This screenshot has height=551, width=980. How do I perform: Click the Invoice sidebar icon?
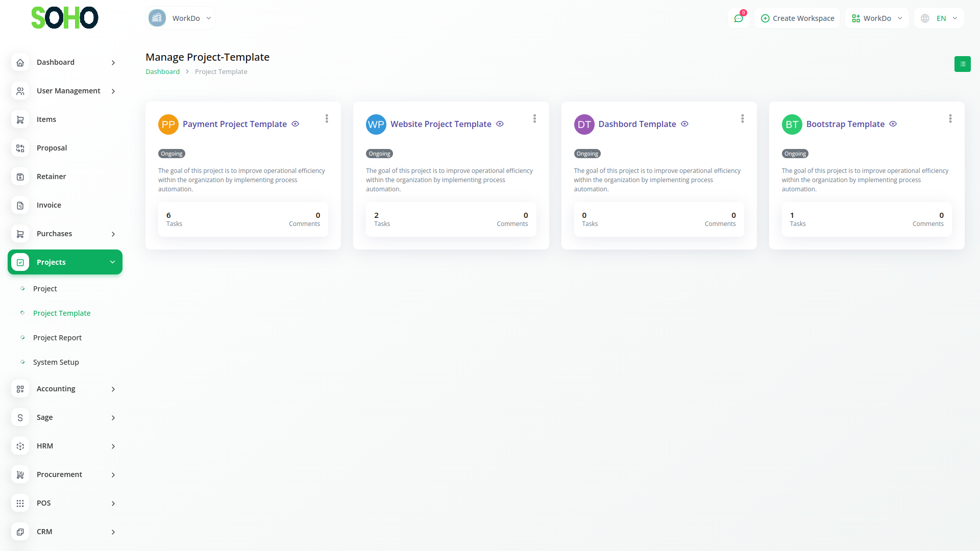coord(20,205)
